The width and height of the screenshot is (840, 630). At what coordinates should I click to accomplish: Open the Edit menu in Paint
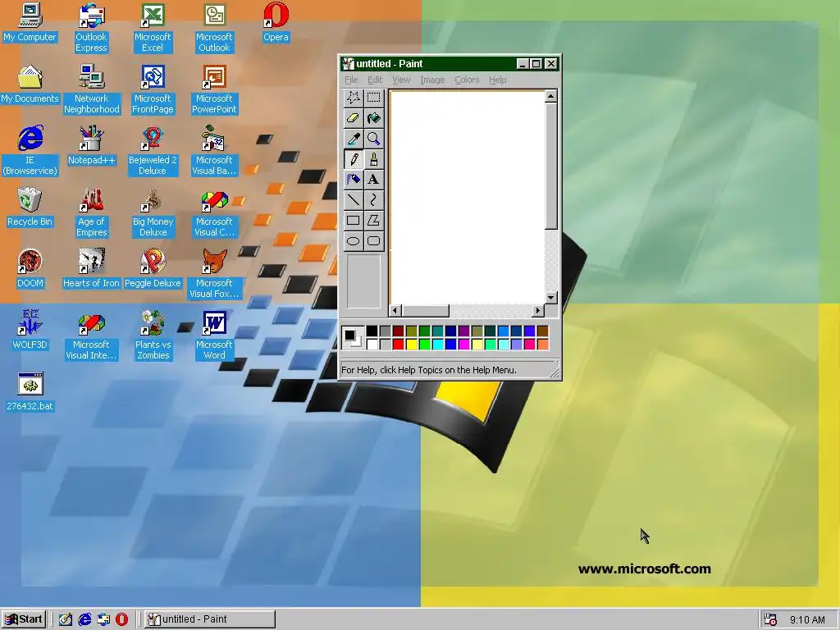point(374,80)
